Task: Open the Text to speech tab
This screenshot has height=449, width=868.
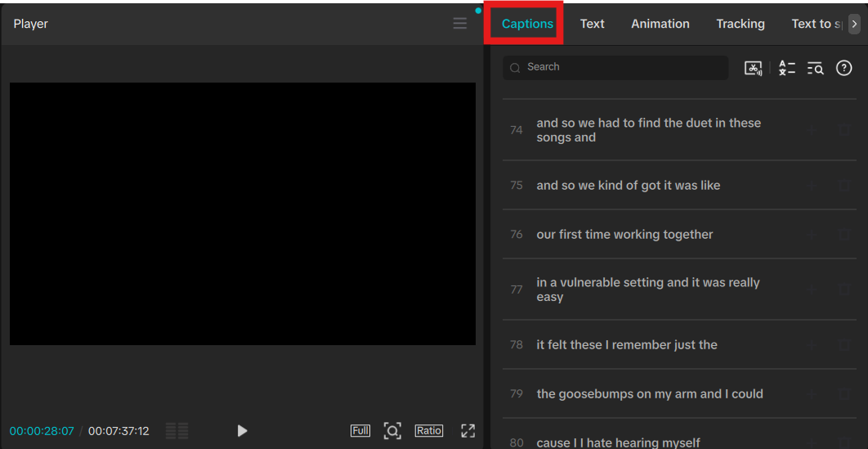Action: point(818,24)
